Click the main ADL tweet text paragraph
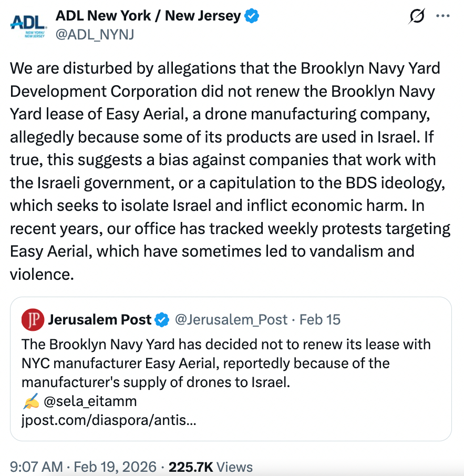The height and width of the screenshot is (476, 464). pyautogui.click(x=230, y=170)
